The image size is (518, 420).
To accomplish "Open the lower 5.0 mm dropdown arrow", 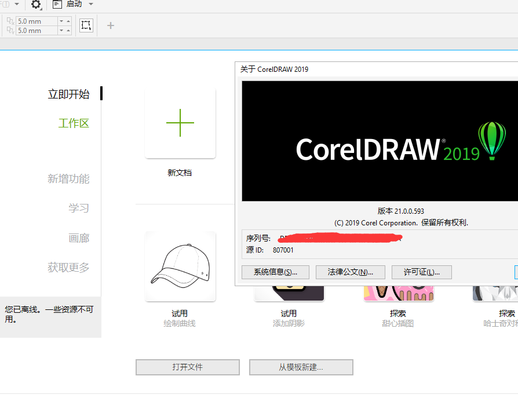I will pos(61,31).
